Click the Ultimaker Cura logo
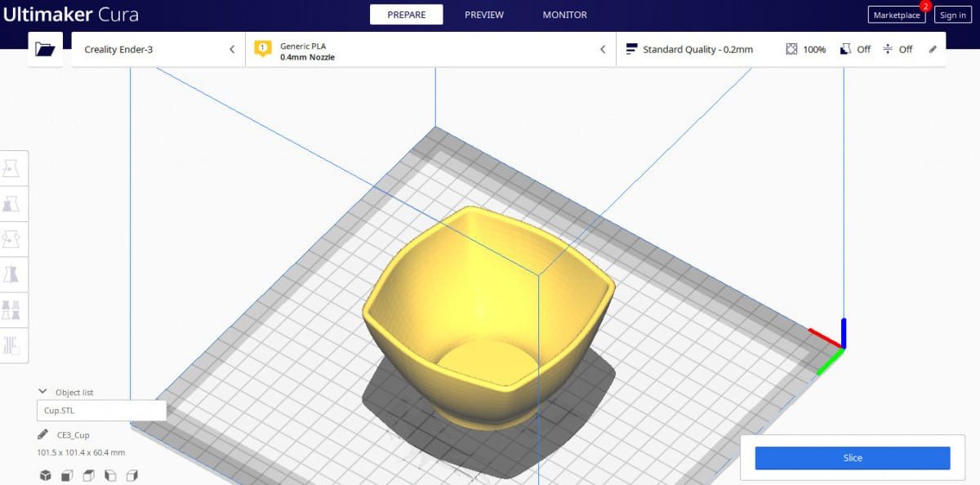 70,15
